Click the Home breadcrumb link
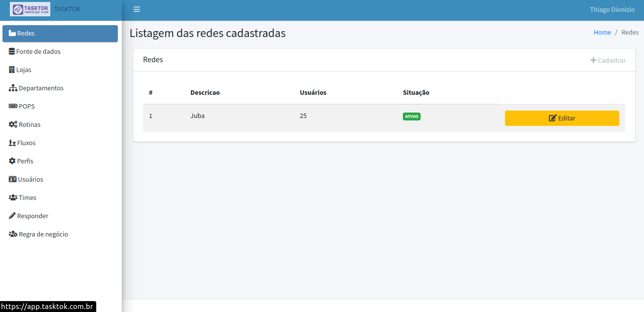This screenshot has height=312, width=644. coord(602,32)
